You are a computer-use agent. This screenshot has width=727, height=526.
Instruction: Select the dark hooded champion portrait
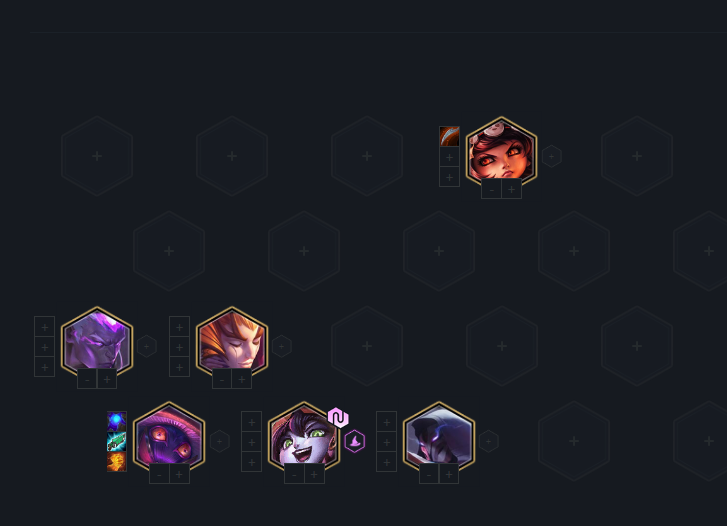tap(439, 438)
